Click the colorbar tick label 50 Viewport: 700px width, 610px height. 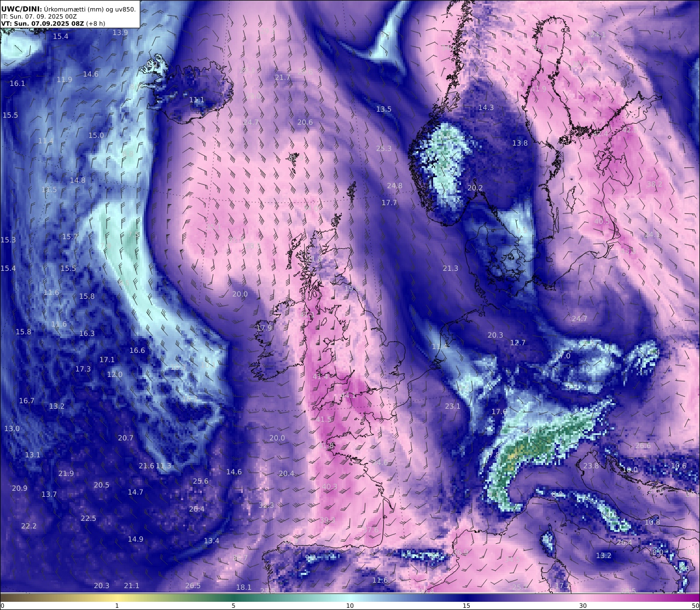coord(695,606)
